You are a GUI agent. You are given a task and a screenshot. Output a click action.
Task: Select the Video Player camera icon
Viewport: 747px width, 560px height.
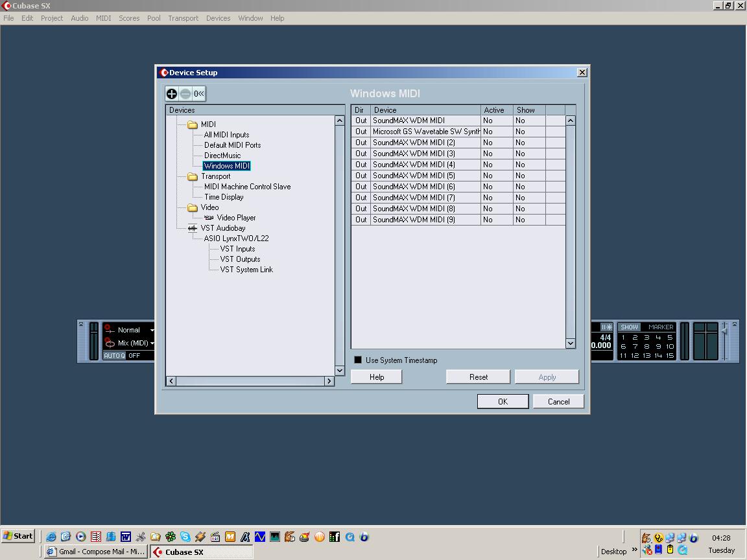(209, 218)
